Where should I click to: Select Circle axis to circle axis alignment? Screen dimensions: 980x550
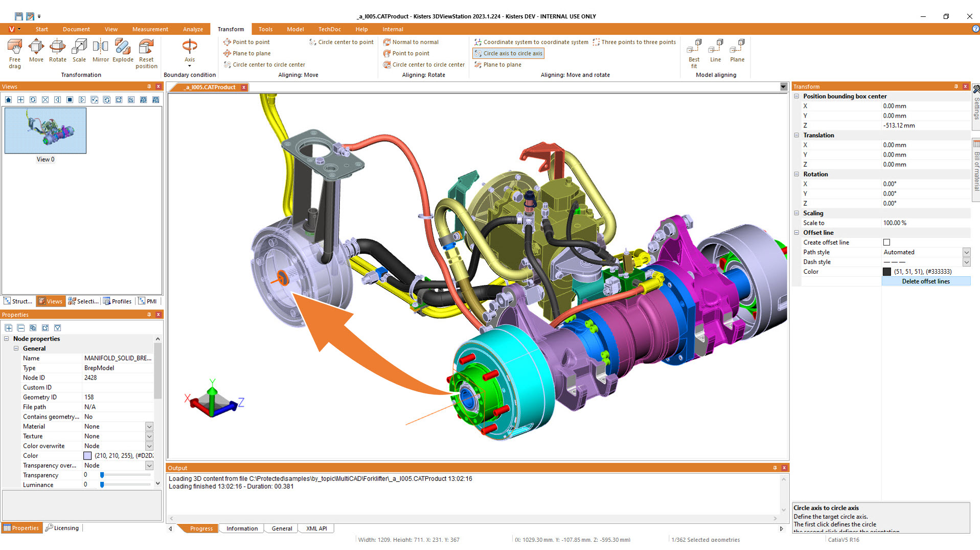(x=508, y=53)
